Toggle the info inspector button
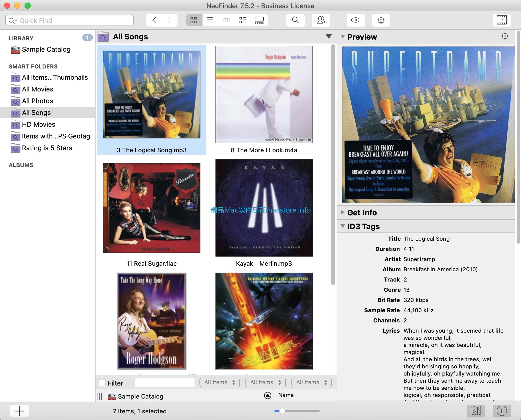The width and height of the screenshot is (521, 420). [x=502, y=411]
